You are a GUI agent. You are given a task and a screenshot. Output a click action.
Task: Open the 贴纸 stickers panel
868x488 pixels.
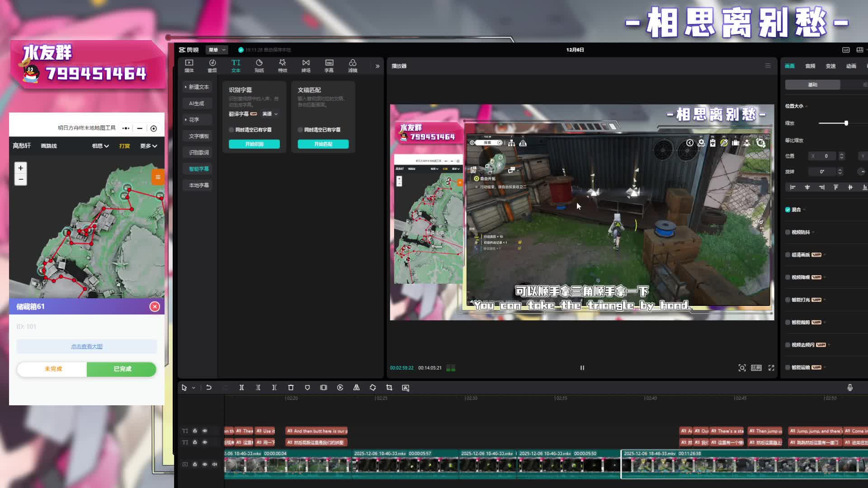click(x=259, y=66)
